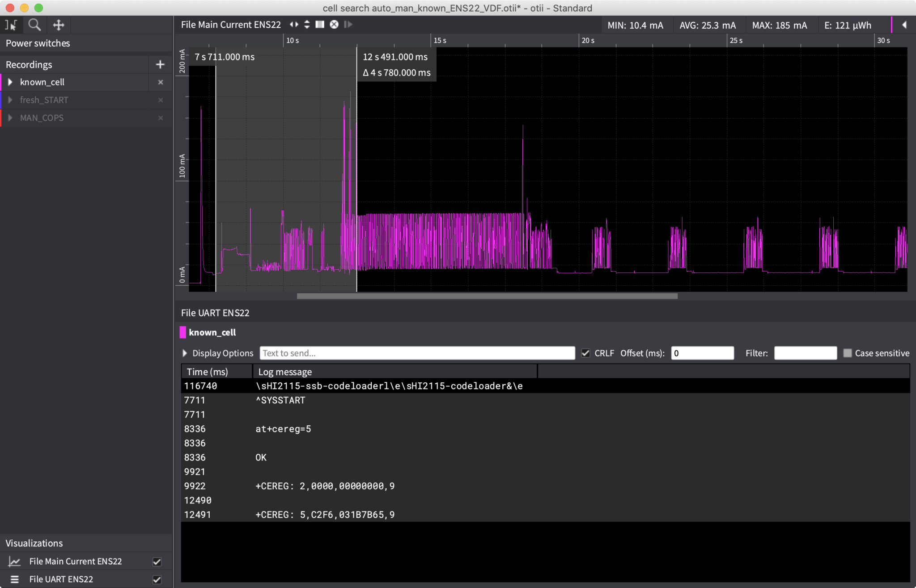
Task: Click the Time (ms) column header
Action: pos(217,372)
